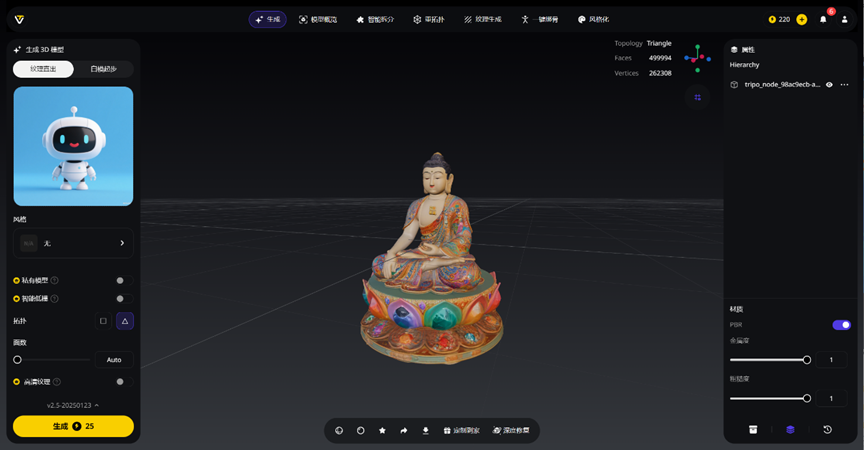864x450 pixels.
Task: Click the Tripo logo in the header
Action: pyautogui.click(x=19, y=19)
